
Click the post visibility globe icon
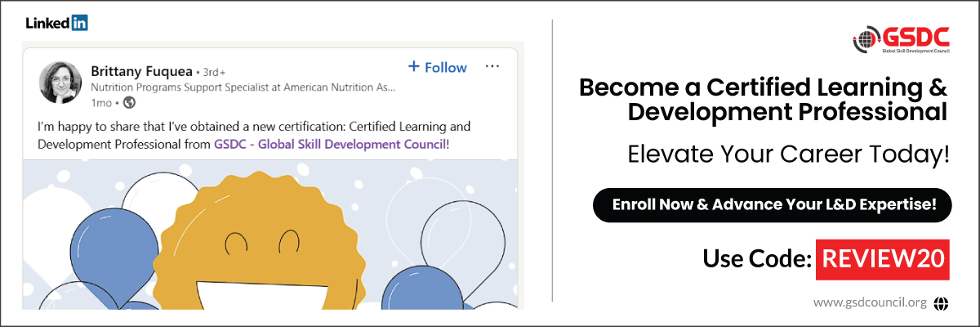(129, 103)
